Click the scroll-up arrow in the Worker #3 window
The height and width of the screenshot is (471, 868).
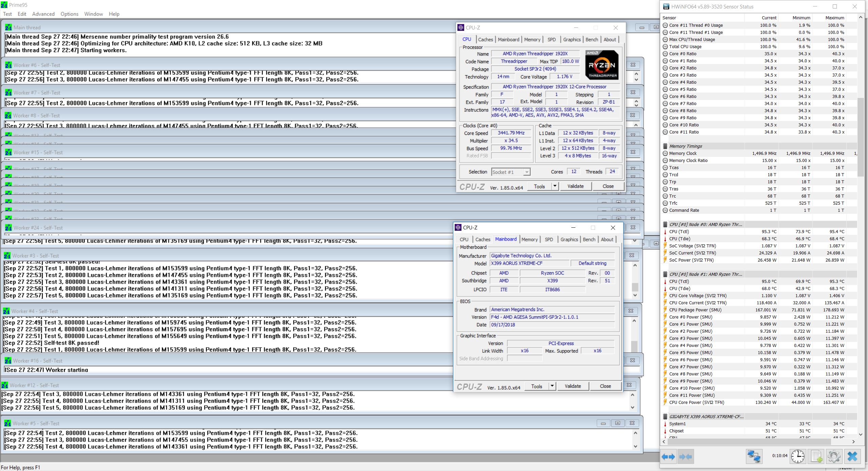tap(635, 265)
